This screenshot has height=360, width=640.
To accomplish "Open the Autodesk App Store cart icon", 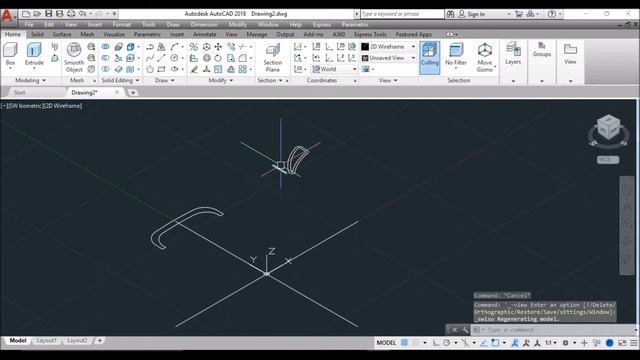I will point(518,14).
